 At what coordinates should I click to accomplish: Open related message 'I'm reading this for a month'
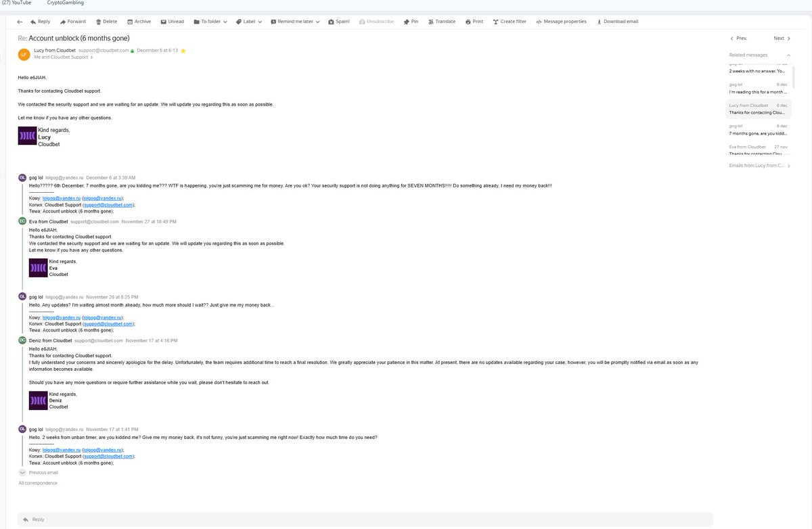[758, 88]
